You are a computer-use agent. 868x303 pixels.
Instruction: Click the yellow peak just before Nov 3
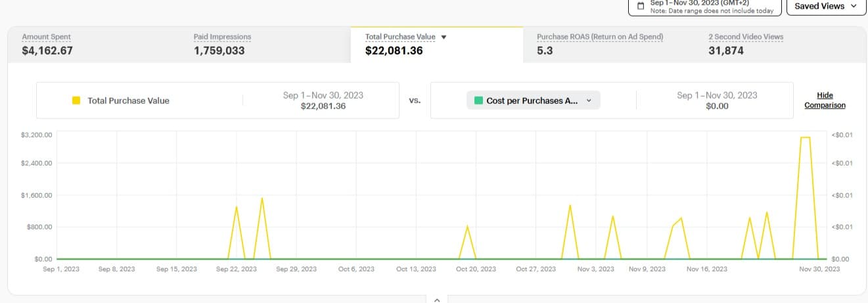[570, 205]
